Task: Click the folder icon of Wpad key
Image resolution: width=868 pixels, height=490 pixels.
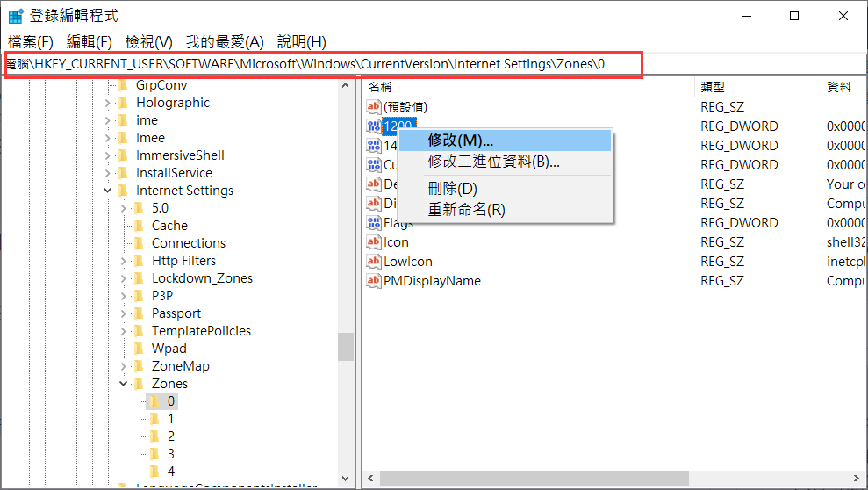Action: click(x=140, y=349)
